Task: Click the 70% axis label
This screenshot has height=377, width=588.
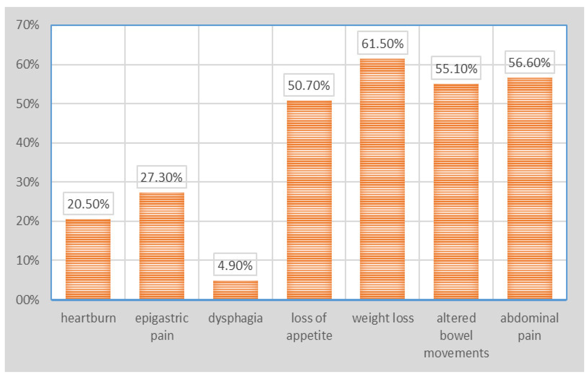Action: 27,25
